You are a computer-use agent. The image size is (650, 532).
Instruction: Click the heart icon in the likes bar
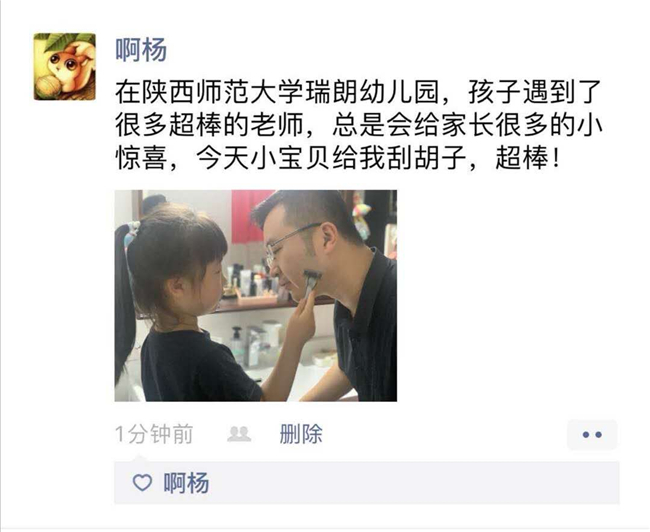tap(142, 483)
